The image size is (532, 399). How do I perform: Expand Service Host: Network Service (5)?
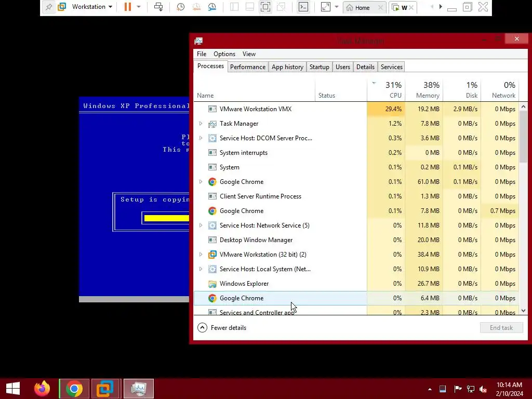201,225
